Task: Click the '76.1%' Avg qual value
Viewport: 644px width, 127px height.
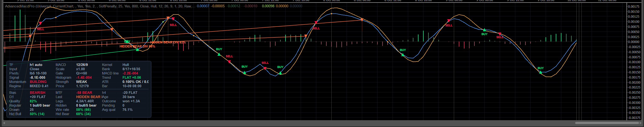Action: pyautogui.click(x=127, y=110)
